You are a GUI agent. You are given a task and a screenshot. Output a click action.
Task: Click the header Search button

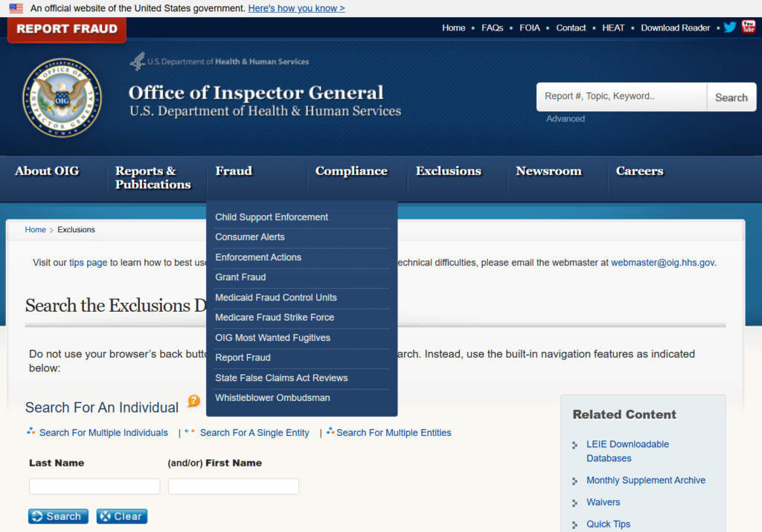point(731,97)
